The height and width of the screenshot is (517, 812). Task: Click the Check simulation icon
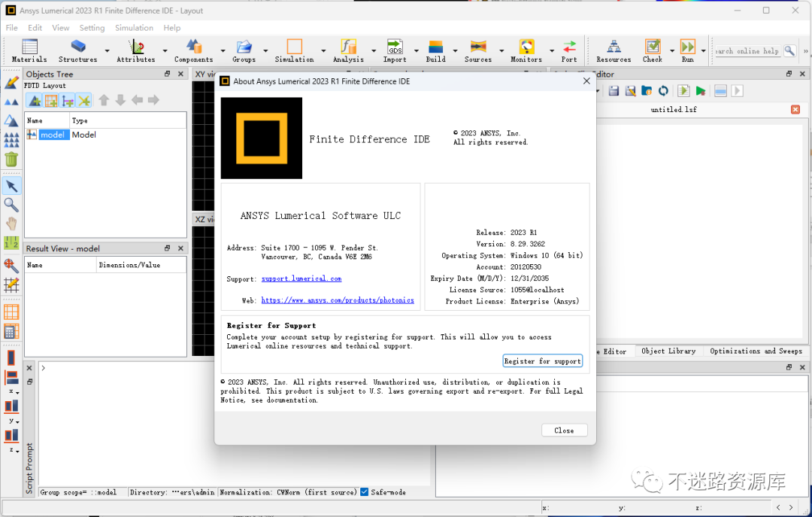[653, 47]
